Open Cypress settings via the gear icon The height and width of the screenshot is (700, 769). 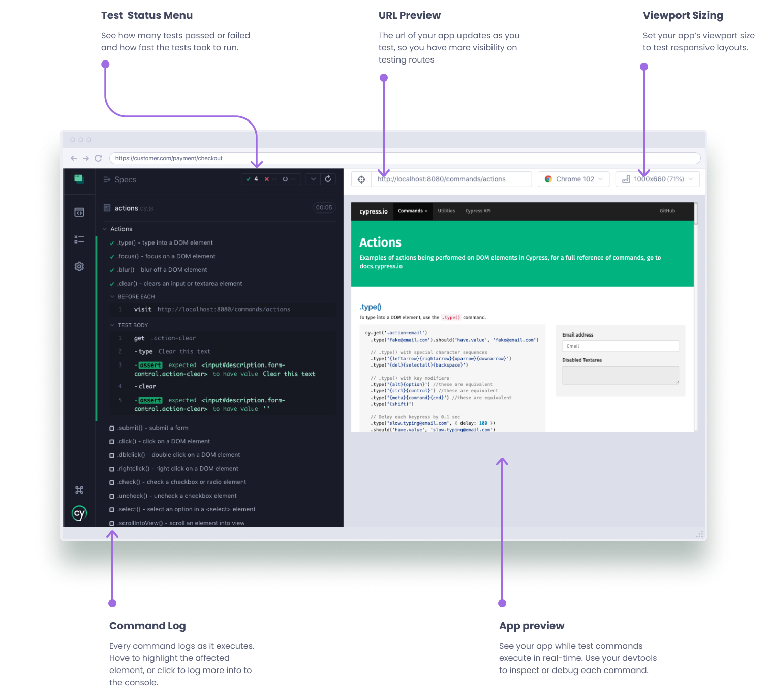79,266
